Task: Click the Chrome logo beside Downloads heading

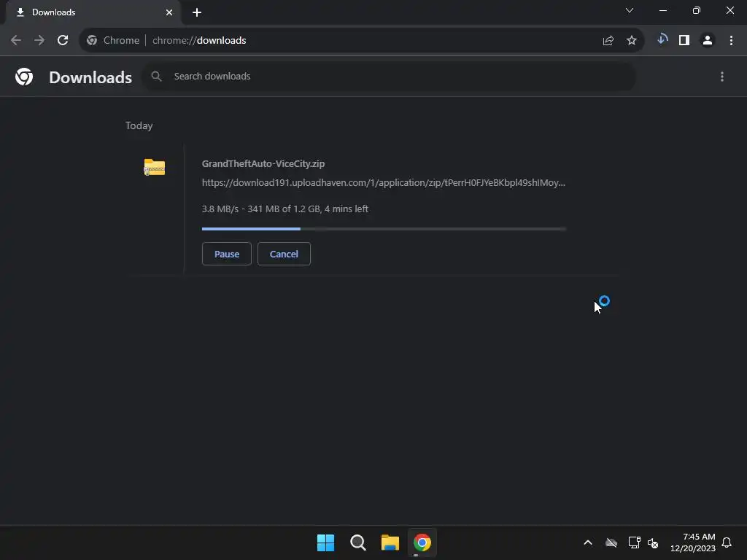Action: [24, 77]
